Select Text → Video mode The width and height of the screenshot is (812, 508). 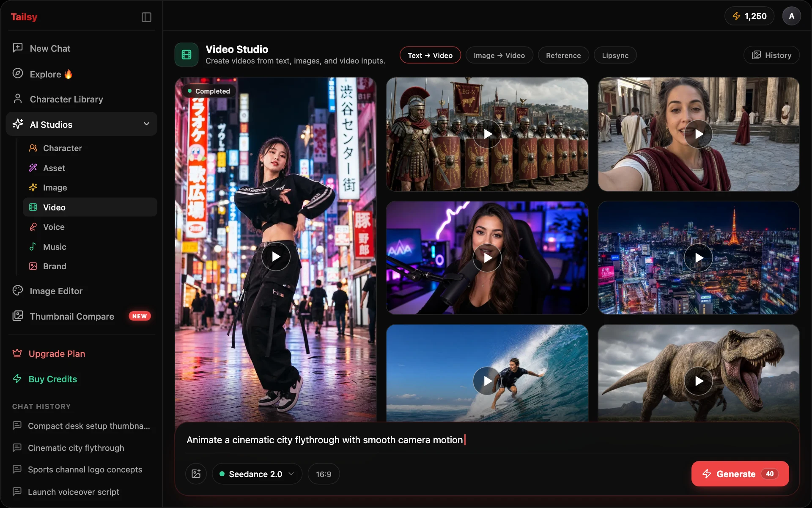[x=430, y=55]
